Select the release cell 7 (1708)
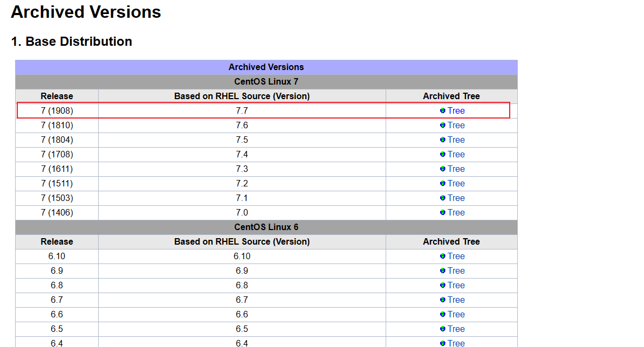The height and width of the screenshot is (347, 644). [57, 154]
